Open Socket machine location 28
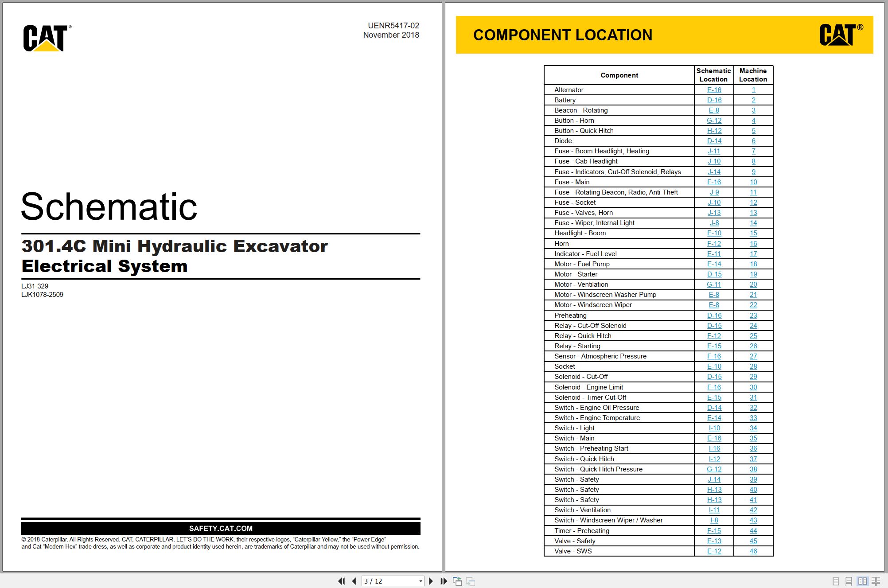The height and width of the screenshot is (588, 888). point(753,366)
